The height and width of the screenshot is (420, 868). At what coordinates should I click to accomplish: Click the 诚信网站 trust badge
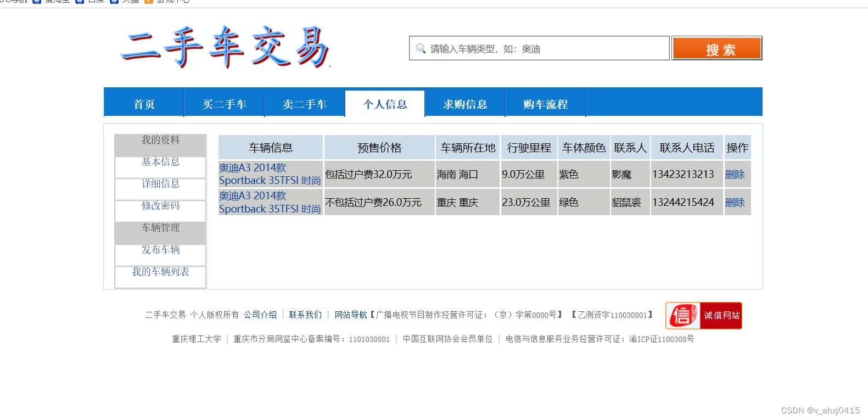point(703,316)
